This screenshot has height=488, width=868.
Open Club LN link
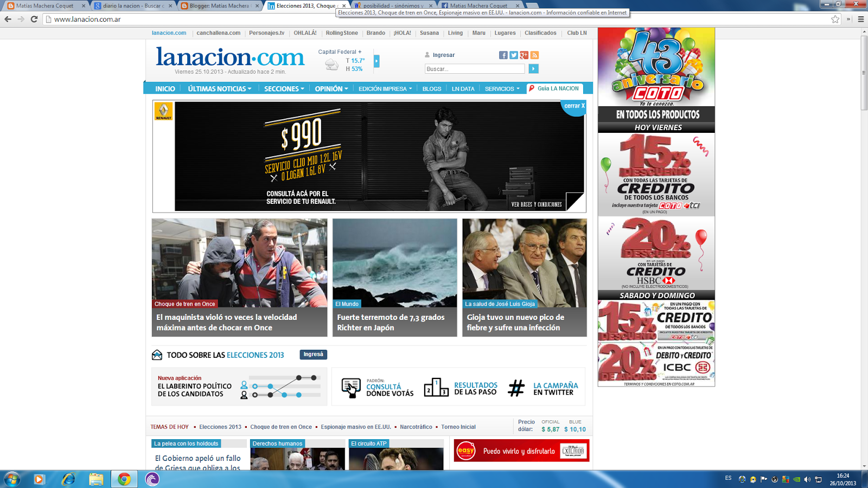[577, 33]
